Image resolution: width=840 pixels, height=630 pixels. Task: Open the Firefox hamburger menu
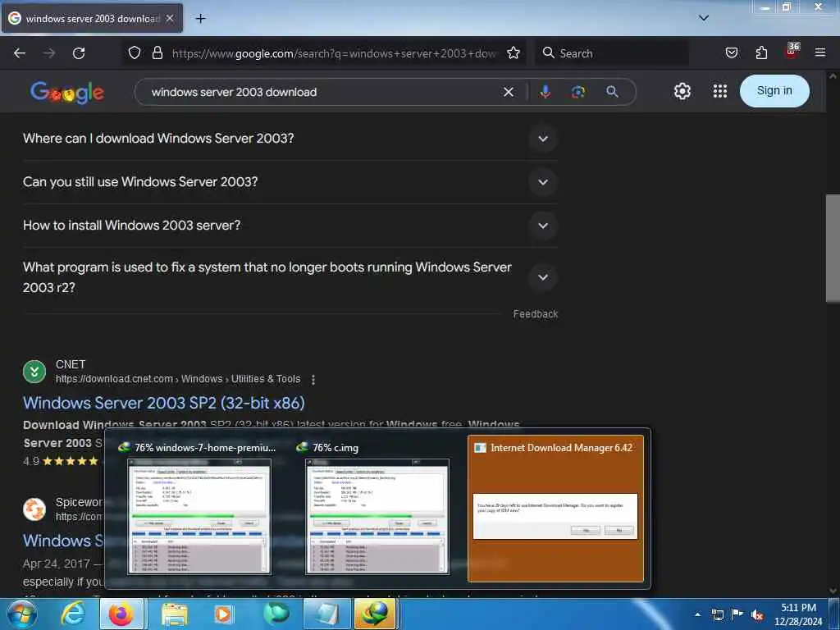pos(819,53)
